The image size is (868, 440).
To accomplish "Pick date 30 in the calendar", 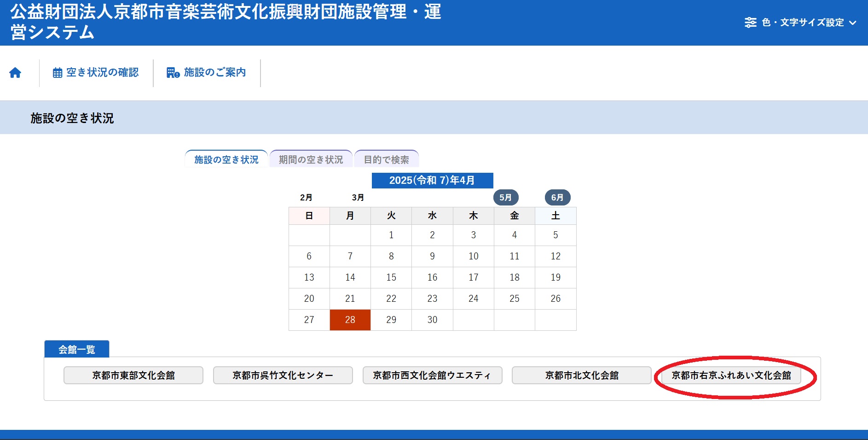I will click(432, 320).
